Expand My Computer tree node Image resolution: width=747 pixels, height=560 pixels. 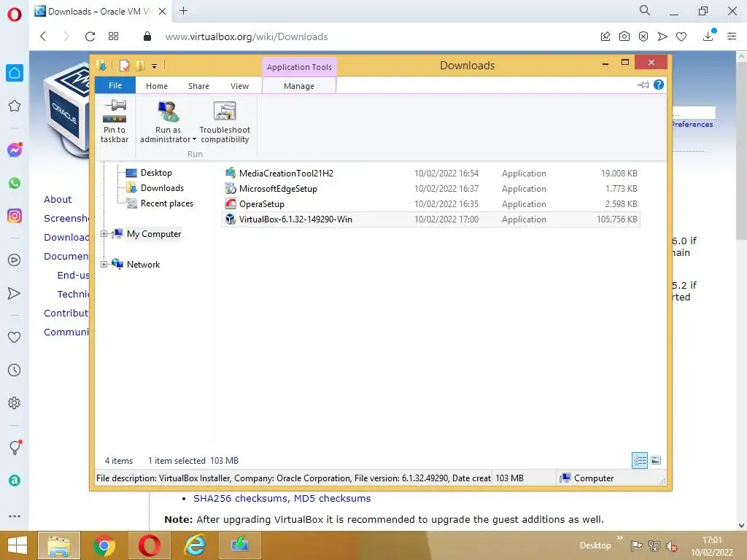pyautogui.click(x=104, y=234)
